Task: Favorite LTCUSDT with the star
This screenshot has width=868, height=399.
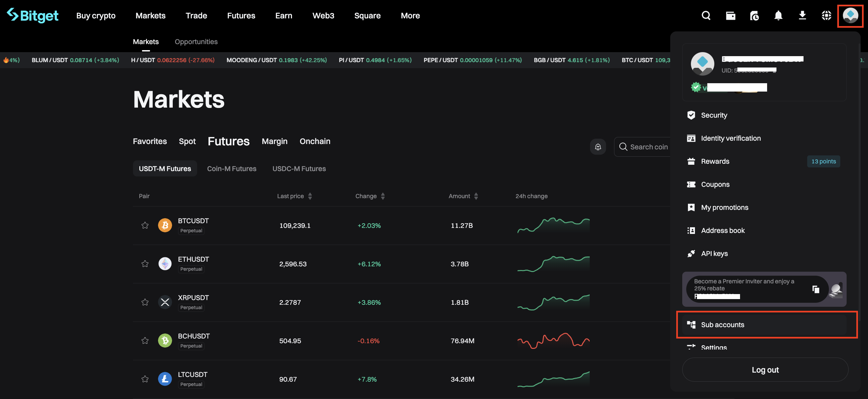Action: [x=145, y=379]
